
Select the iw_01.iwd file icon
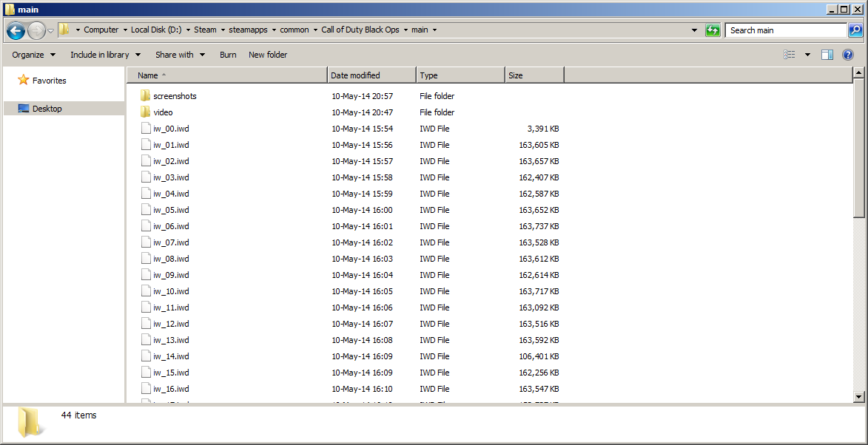click(x=146, y=145)
